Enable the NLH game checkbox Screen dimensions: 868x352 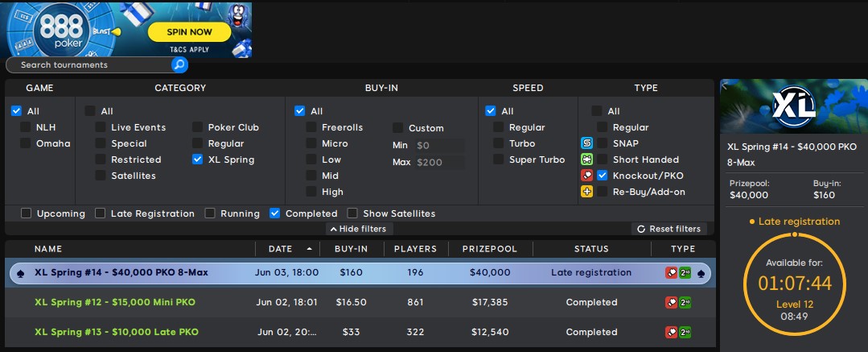(x=27, y=127)
